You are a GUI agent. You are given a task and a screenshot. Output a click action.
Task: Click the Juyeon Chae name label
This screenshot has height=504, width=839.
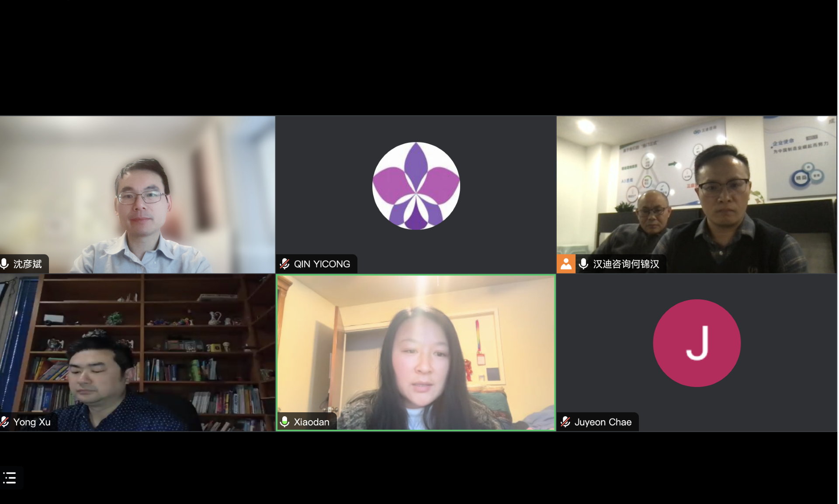tap(603, 422)
